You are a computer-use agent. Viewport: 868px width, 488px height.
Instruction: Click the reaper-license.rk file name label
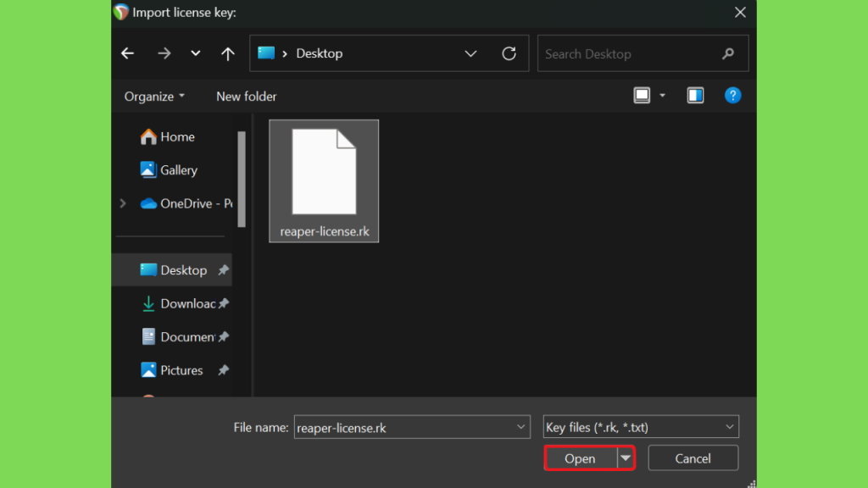tap(325, 231)
